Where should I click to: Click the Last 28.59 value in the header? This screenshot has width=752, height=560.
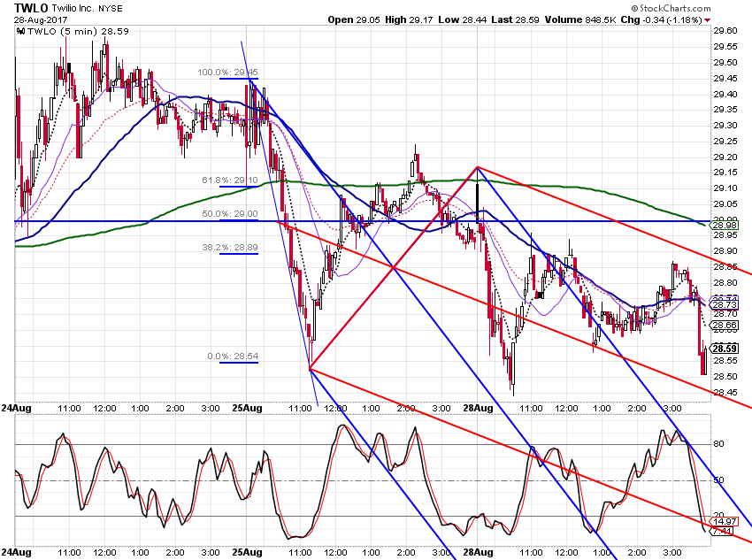tap(515, 20)
